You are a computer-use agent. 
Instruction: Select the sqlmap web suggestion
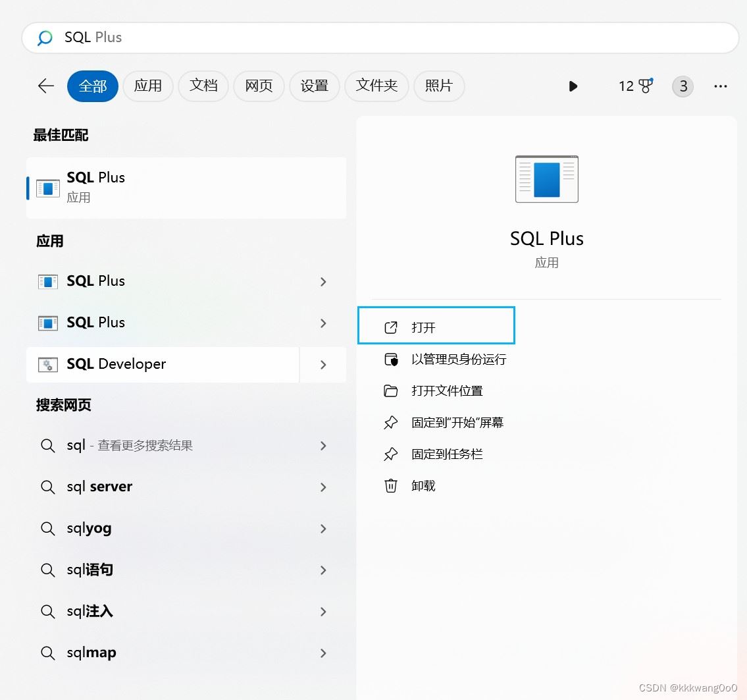(162, 653)
